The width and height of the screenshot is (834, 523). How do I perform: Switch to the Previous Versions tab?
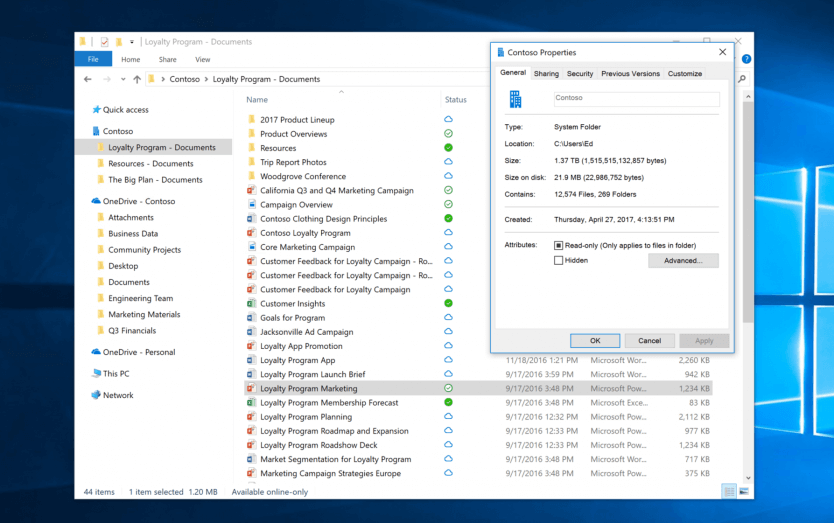pos(630,74)
